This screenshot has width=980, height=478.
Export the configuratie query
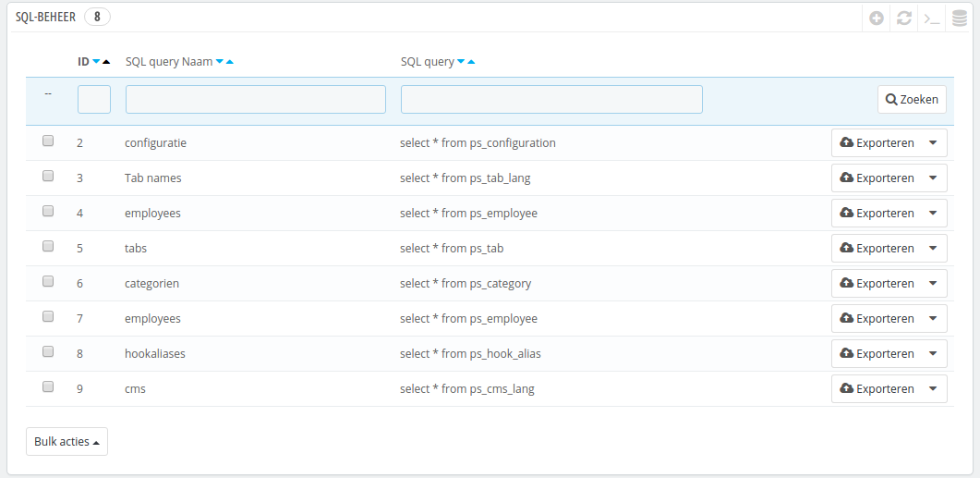click(x=877, y=142)
